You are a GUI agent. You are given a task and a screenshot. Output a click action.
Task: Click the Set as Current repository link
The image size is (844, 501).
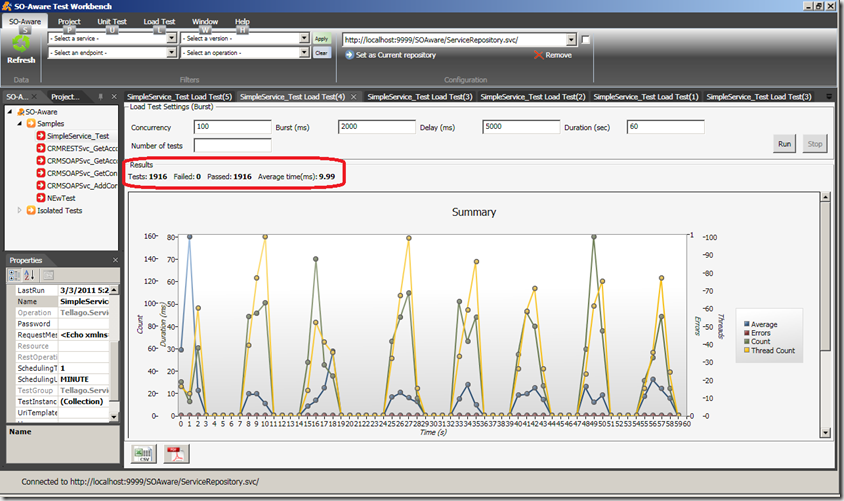tap(396, 55)
